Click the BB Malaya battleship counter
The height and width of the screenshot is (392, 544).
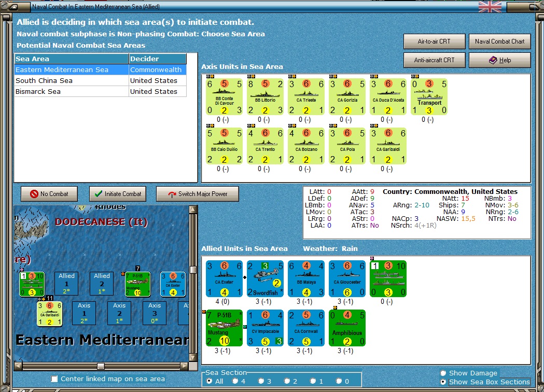306,279
